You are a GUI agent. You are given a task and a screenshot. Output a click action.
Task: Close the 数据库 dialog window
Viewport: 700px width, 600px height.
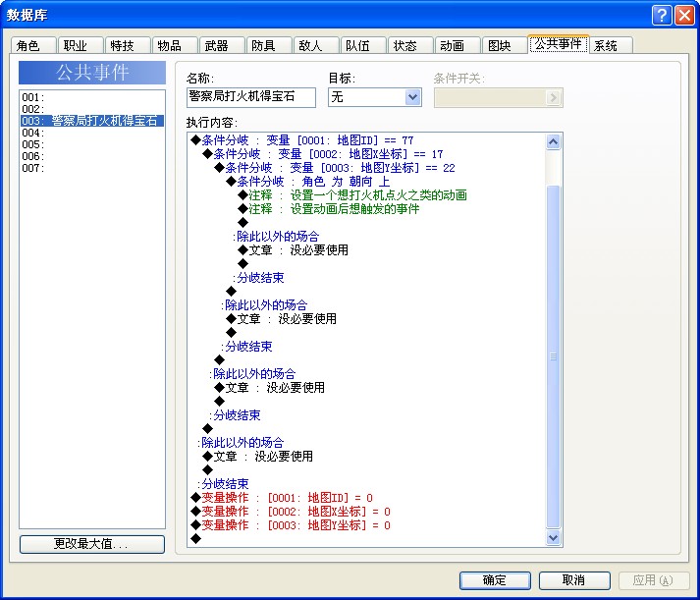click(x=684, y=15)
